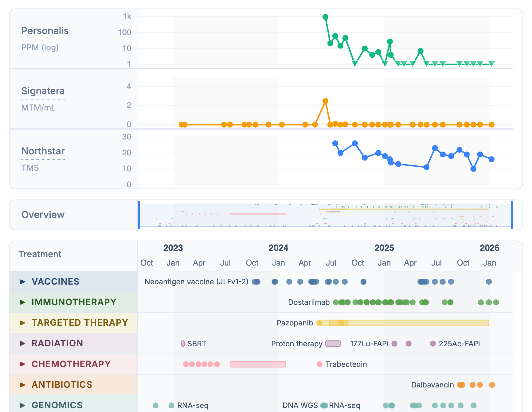Select the Trabectedin dose marker
532x412 pixels.
[319, 364]
